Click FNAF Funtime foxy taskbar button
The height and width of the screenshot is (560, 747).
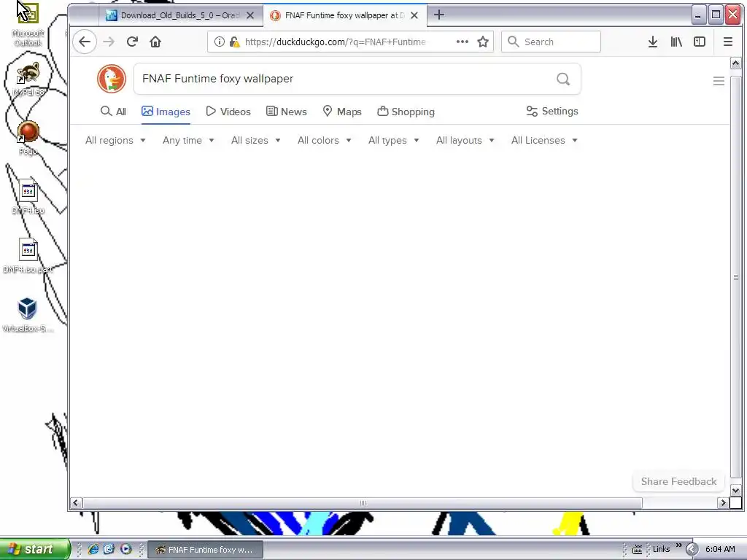coord(205,550)
